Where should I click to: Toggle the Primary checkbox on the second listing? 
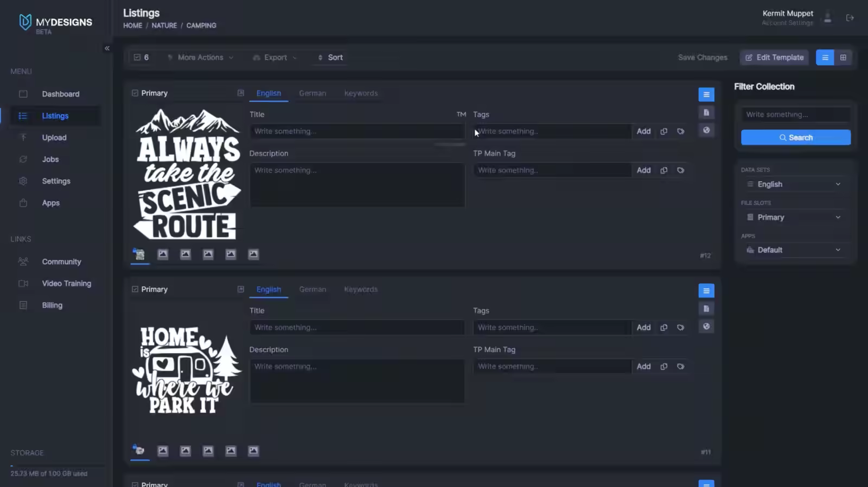tap(135, 290)
